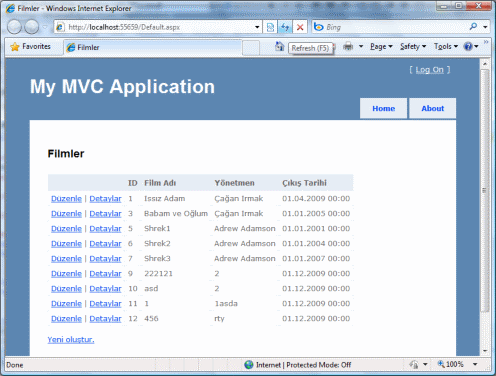Open the About navigation tab
This screenshot has width=496, height=376.
(x=432, y=108)
